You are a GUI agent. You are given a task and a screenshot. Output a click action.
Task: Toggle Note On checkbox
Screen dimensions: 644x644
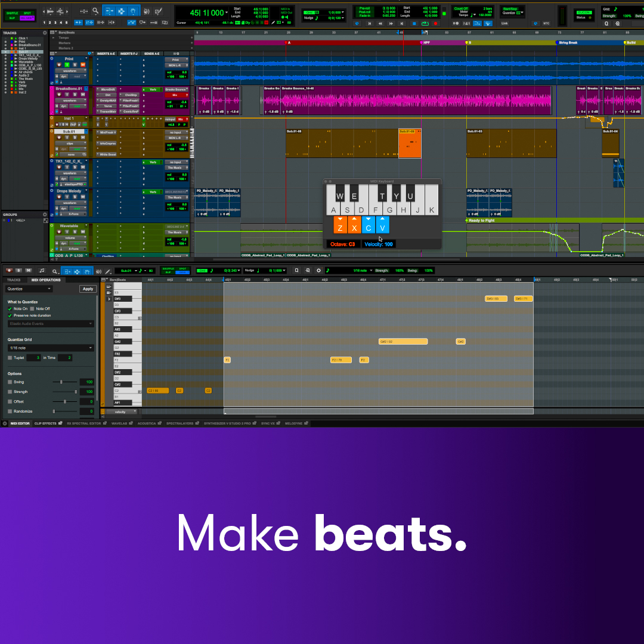click(x=10, y=309)
